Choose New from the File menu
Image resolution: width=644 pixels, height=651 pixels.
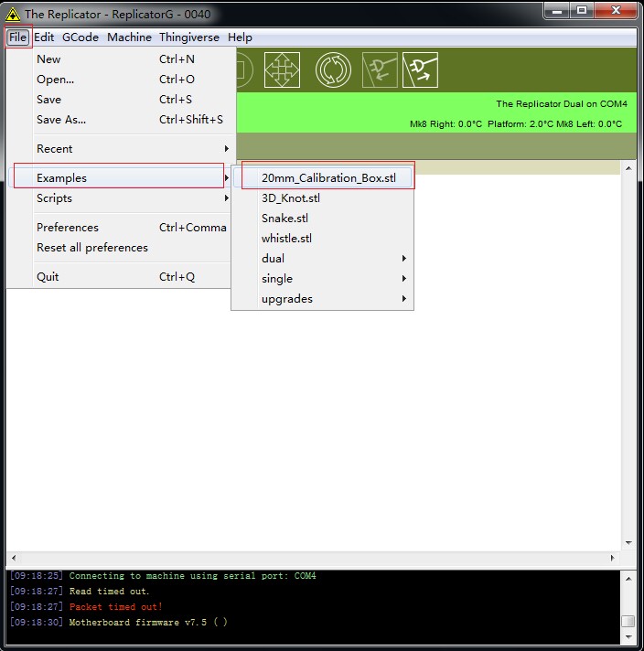pyautogui.click(x=121, y=59)
